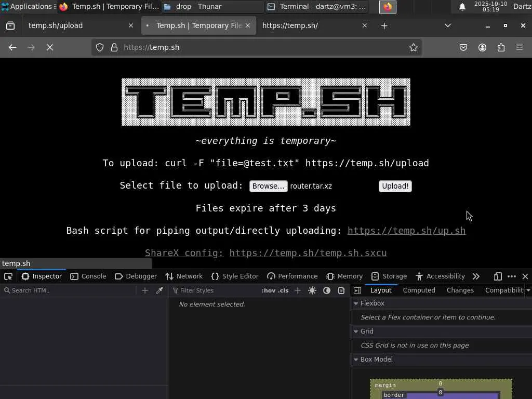This screenshot has width=532, height=399.
Task: Open sidebar tabs overflow dropdown
Action: tap(528, 290)
